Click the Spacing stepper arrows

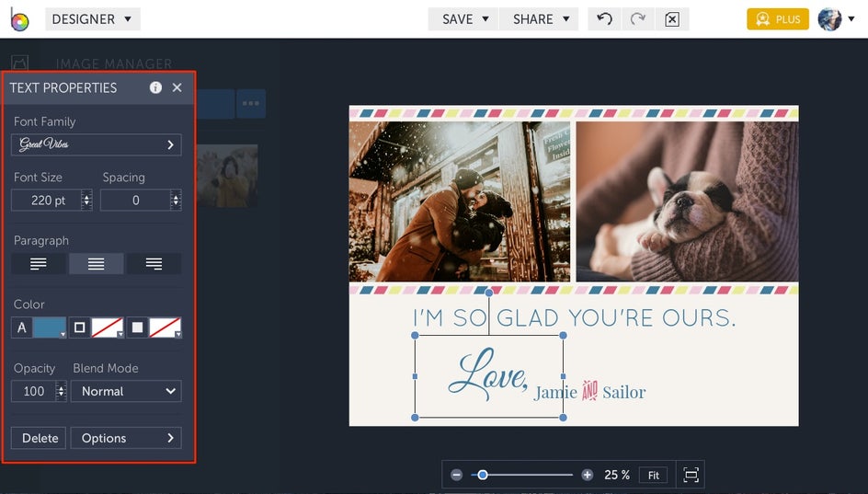click(176, 201)
